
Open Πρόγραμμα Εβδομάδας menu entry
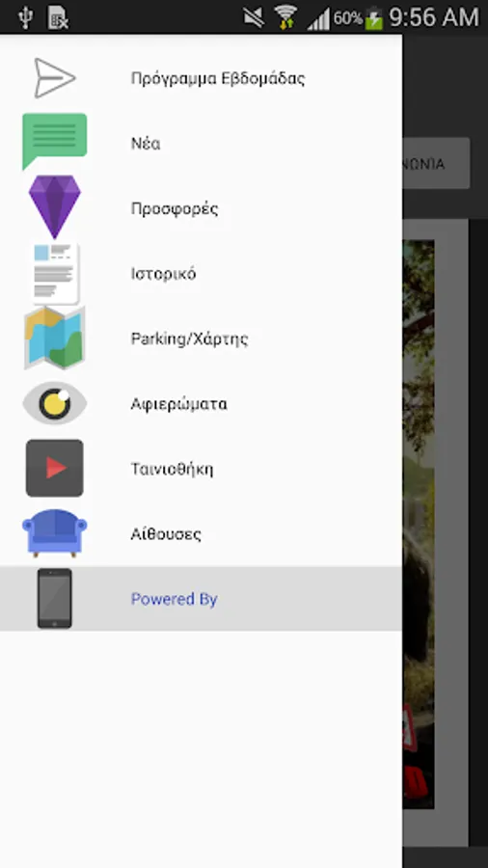click(x=201, y=78)
